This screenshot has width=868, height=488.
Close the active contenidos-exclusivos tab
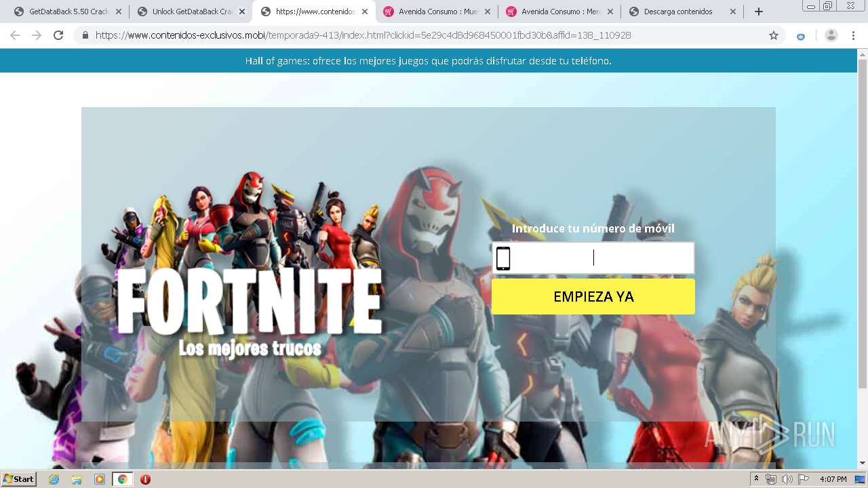point(365,12)
